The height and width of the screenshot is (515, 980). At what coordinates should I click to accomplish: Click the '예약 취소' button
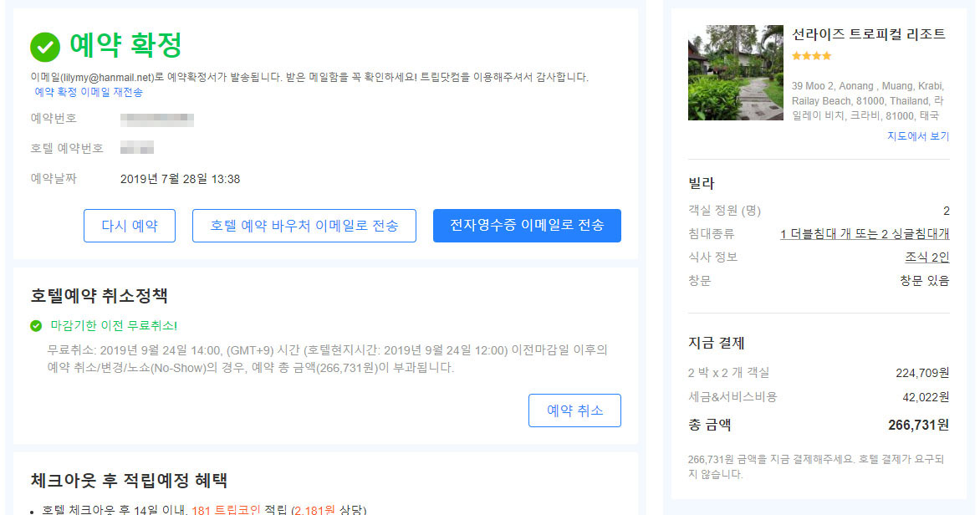574,410
